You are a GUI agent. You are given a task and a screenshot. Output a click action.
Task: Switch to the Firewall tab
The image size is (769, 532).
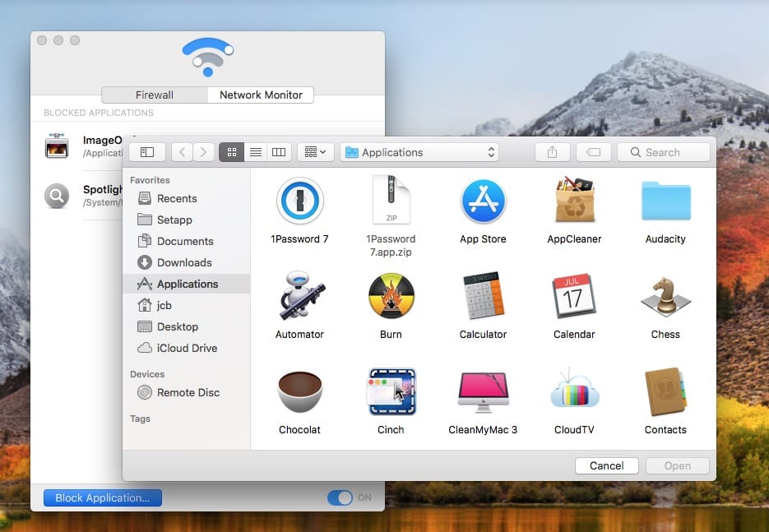[x=155, y=95]
